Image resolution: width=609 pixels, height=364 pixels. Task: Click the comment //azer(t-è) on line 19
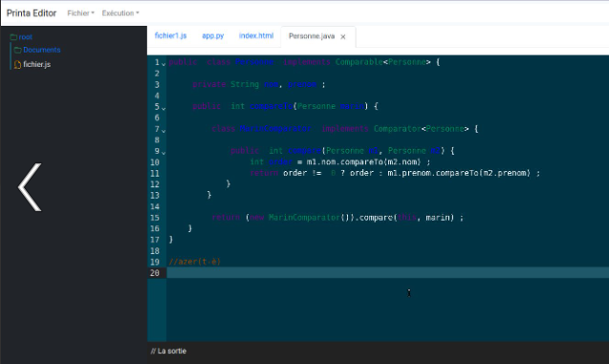195,262
